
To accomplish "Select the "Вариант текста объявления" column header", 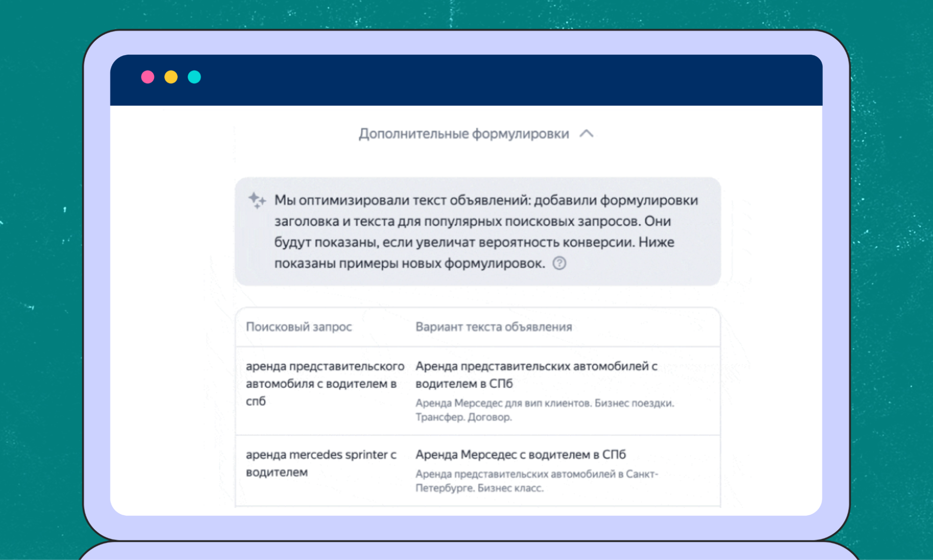I will 493,327.
